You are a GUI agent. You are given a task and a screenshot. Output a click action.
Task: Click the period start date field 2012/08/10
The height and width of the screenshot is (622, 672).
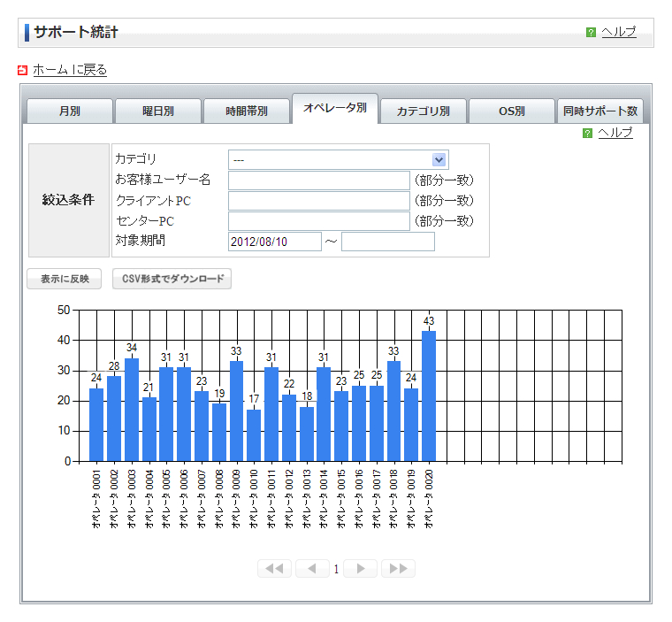tap(274, 242)
